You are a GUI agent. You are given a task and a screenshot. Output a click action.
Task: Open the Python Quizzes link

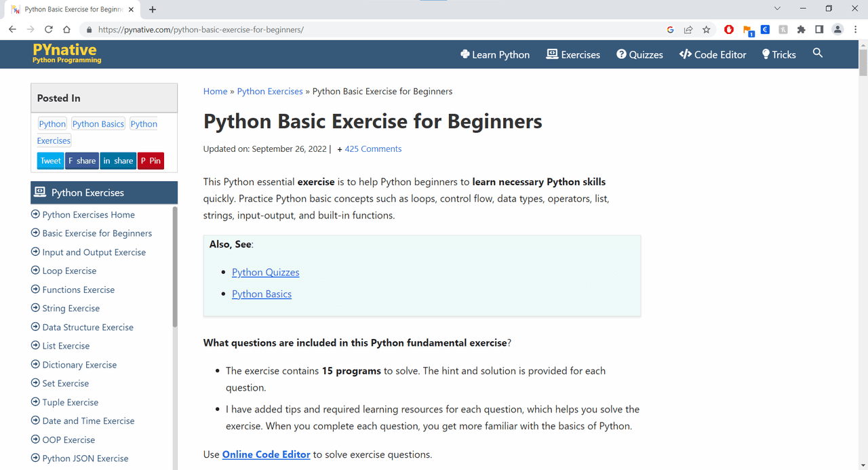tap(265, 272)
